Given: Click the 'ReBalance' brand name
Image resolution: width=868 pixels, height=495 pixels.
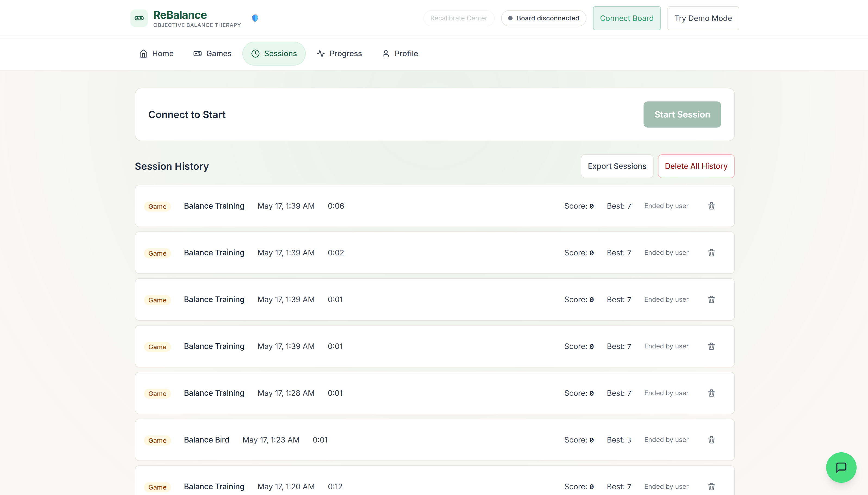Looking at the screenshot, I should [x=180, y=15].
